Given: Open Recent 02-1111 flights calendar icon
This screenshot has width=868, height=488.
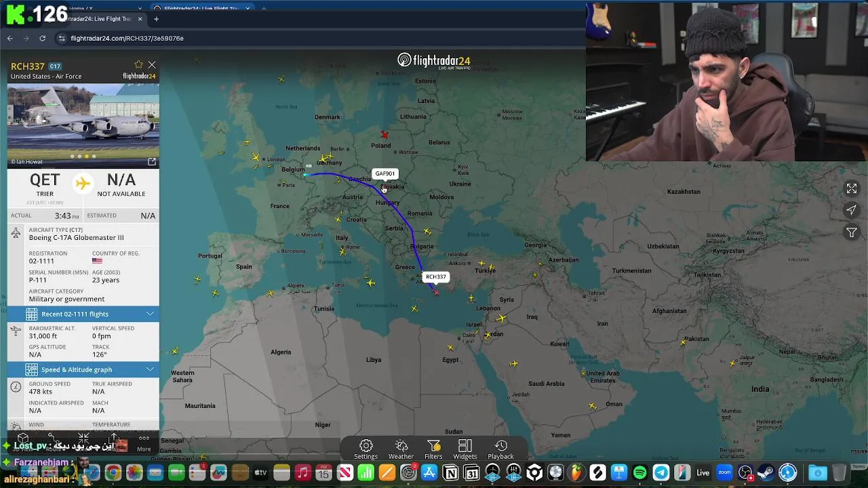Looking at the screenshot, I should [31, 314].
